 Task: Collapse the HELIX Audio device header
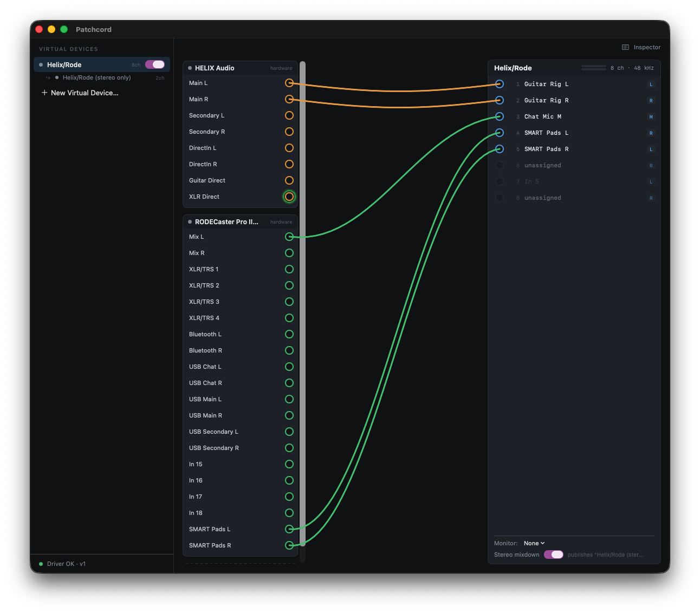click(x=240, y=68)
